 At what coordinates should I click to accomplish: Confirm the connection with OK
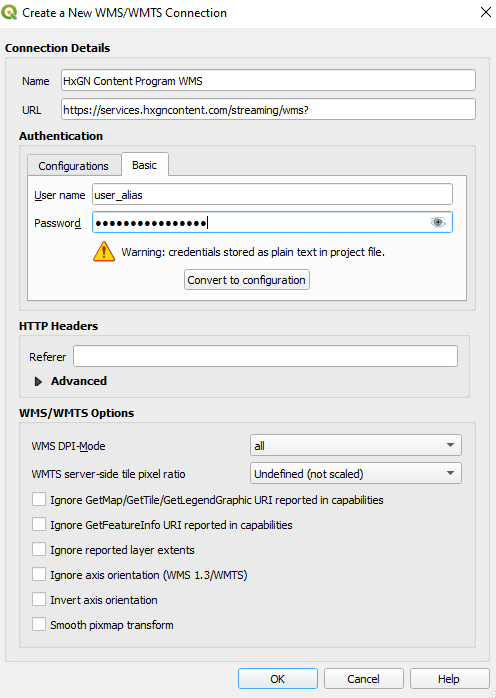[x=277, y=679]
